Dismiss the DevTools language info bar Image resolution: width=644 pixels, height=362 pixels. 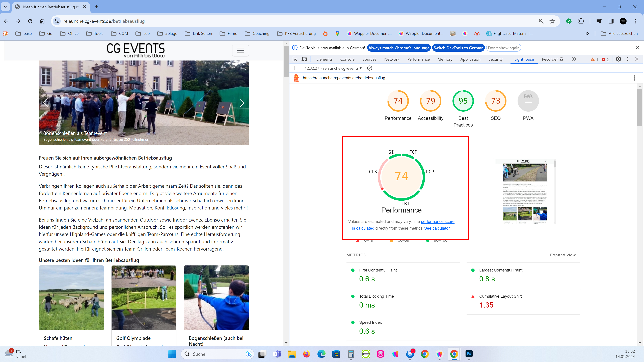pos(637,48)
